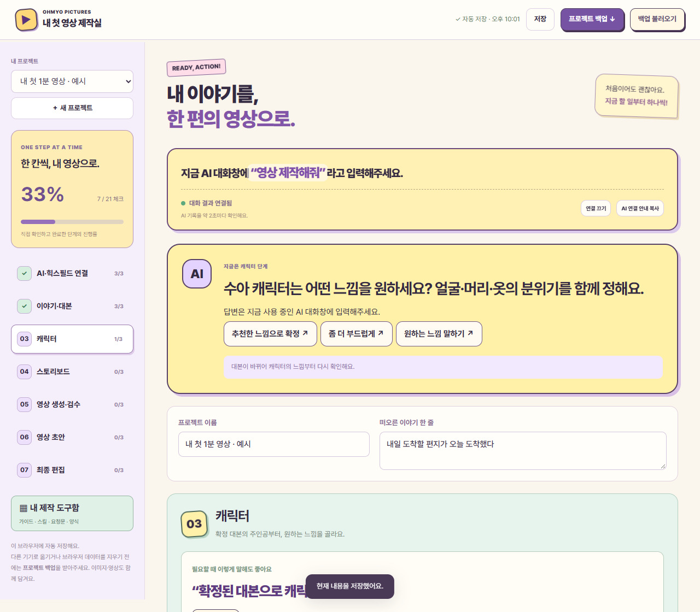Click the 연결 끄기 button

[x=596, y=208]
